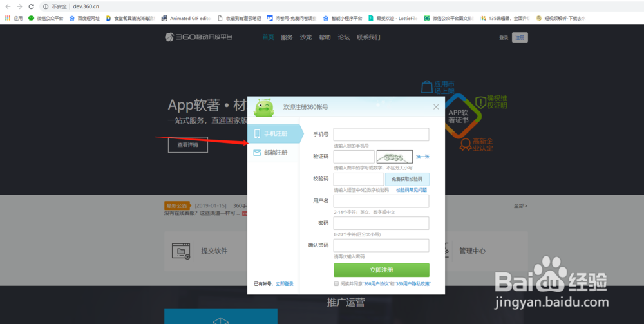This screenshot has width=644, height=324.
Task: Switch to 邮箱注册 tab
Action: coord(273,153)
